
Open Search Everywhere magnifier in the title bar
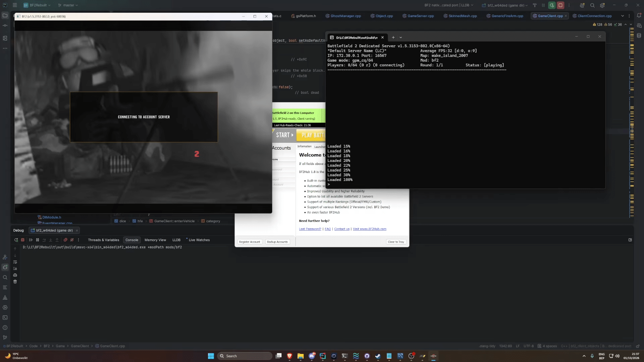[x=592, y=5]
